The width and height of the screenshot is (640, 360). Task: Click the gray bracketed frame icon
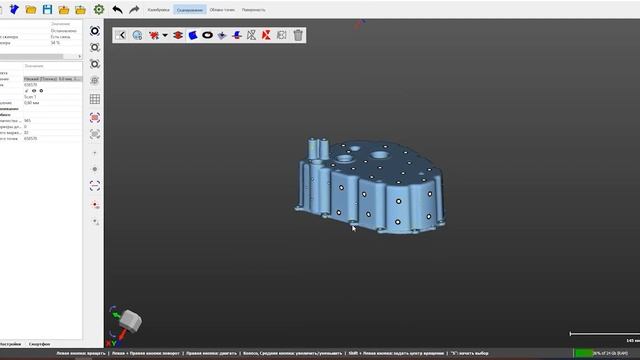(282, 35)
